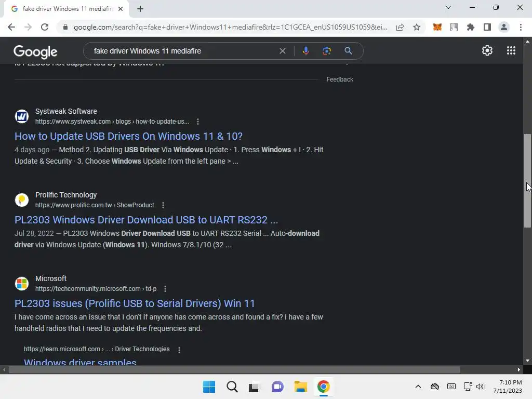Open more options for techcommunity.microsoft.com result

coord(165,289)
